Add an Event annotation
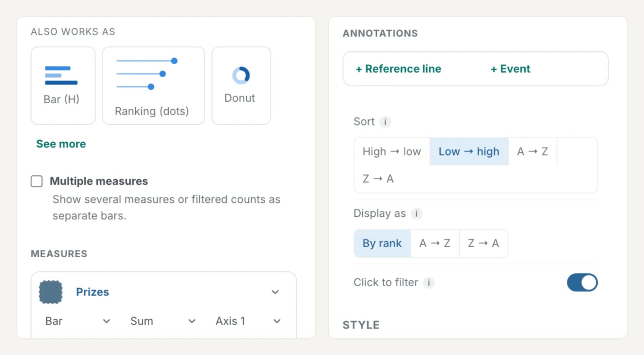The height and width of the screenshot is (355, 644). pyautogui.click(x=510, y=69)
